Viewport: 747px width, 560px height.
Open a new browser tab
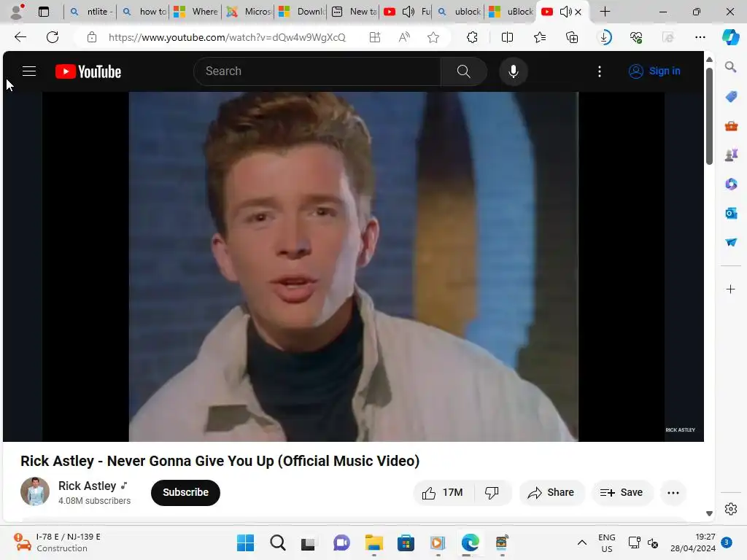point(605,12)
